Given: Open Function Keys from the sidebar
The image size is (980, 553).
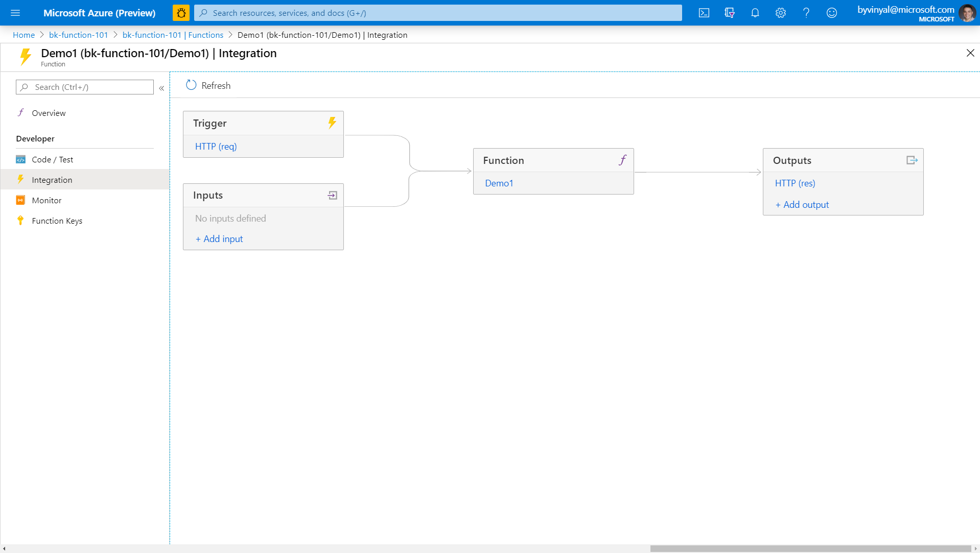Looking at the screenshot, I should click(57, 221).
